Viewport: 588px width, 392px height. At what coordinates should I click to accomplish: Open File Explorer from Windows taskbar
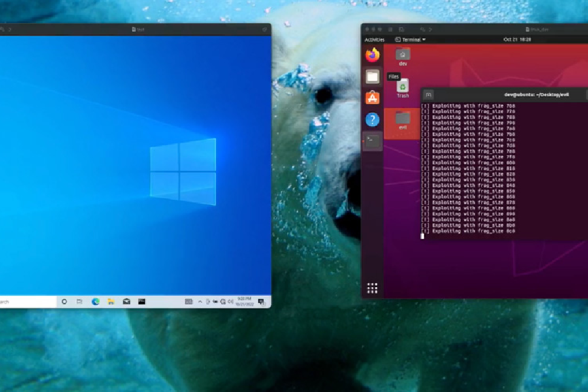(x=111, y=302)
